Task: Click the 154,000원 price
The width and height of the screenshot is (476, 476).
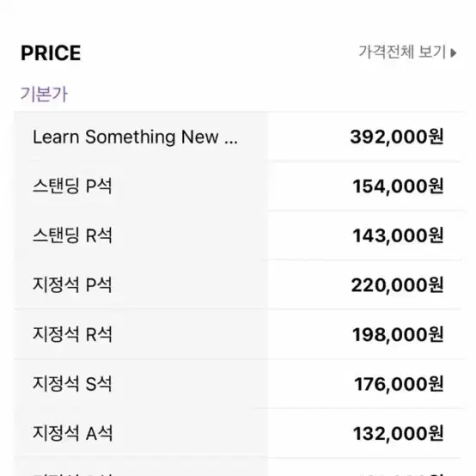Action: click(398, 186)
